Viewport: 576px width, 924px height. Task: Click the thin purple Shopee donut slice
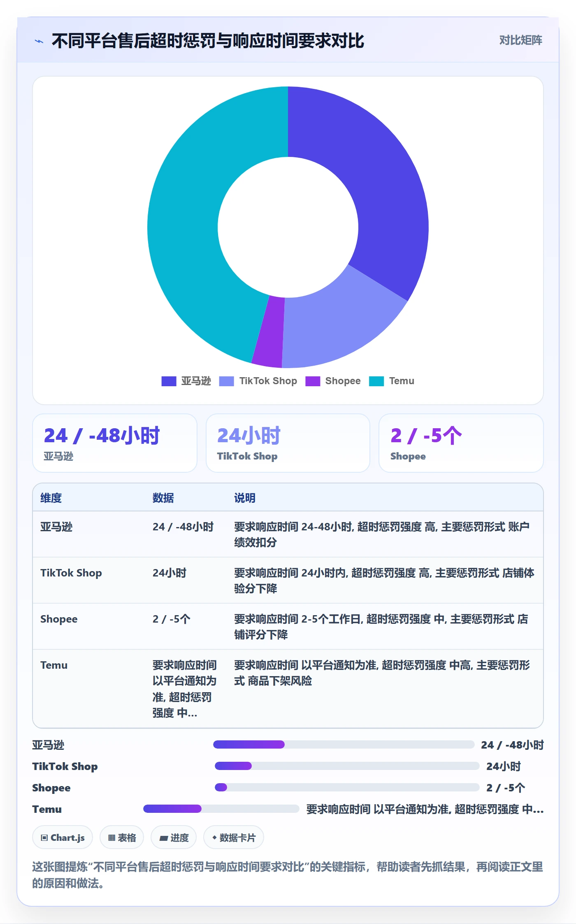[269, 331]
